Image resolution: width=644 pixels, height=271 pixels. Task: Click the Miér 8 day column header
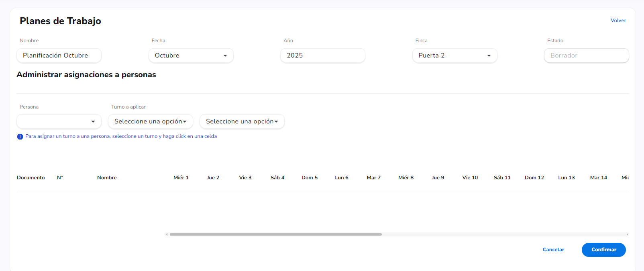coord(406,178)
